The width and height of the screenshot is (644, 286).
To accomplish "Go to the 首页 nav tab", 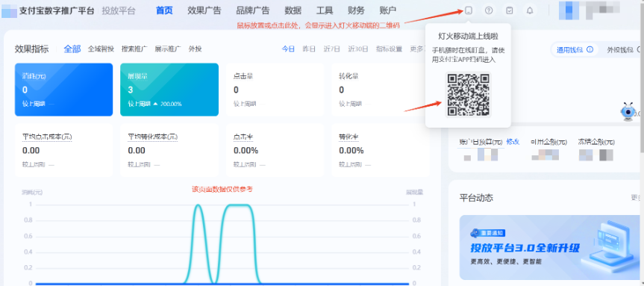I will tap(164, 10).
